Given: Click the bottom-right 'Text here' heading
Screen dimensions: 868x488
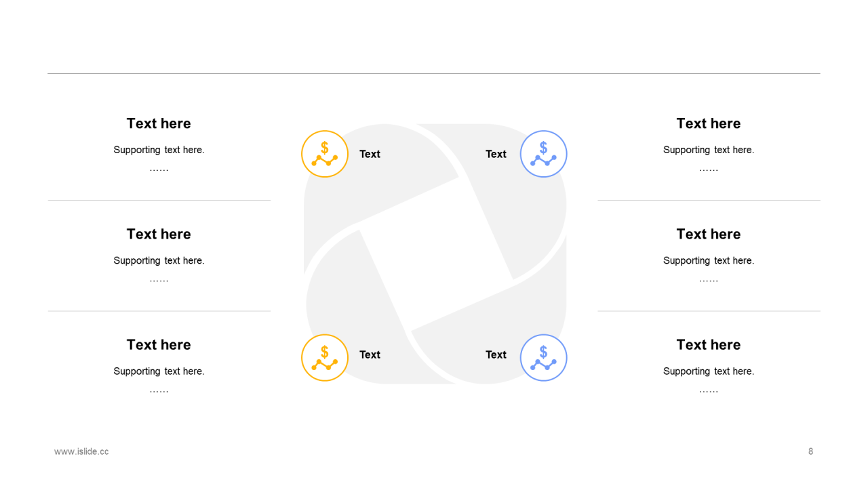Looking at the screenshot, I should (709, 344).
